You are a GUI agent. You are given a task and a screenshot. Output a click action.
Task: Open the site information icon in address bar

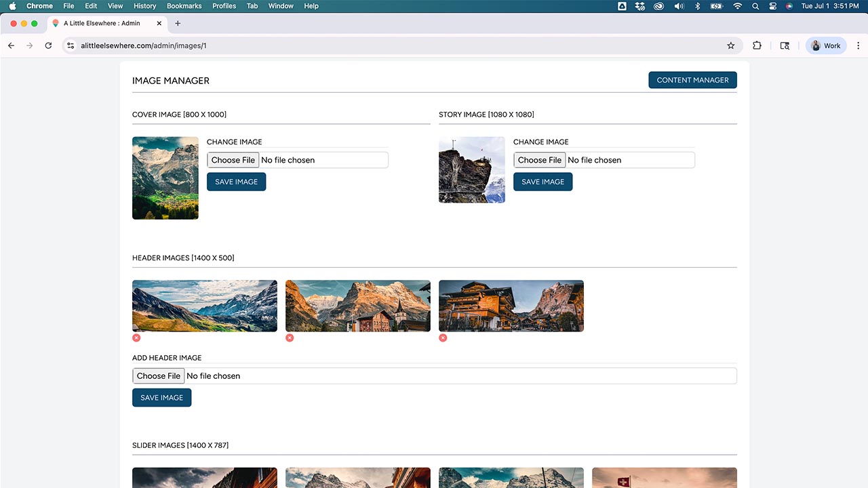[71, 45]
